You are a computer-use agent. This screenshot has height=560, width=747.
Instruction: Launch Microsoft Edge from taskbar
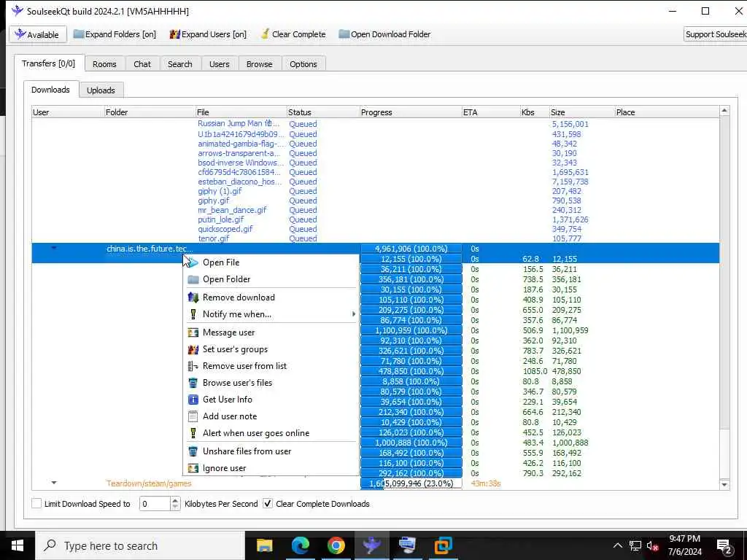click(300, 545)
